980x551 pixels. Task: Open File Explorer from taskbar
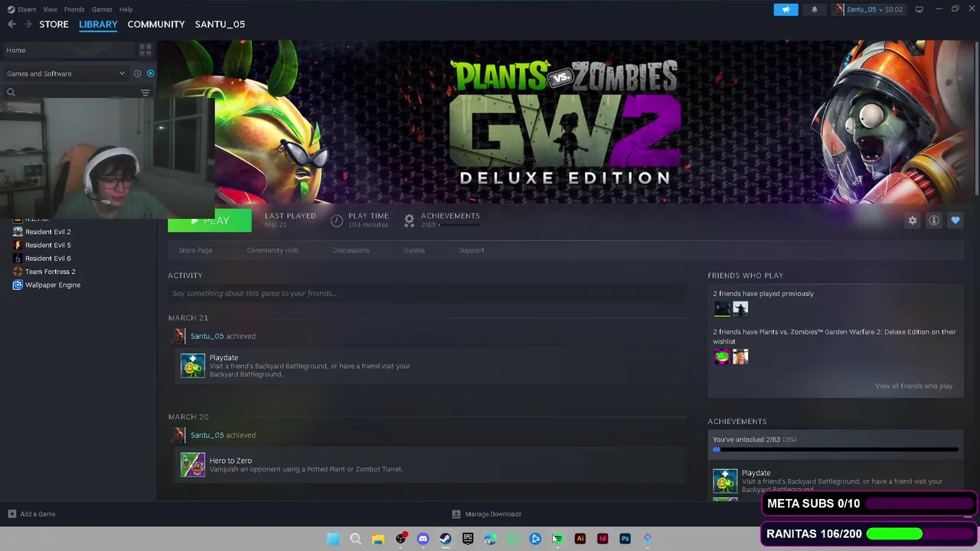click(x=377, y=539)
